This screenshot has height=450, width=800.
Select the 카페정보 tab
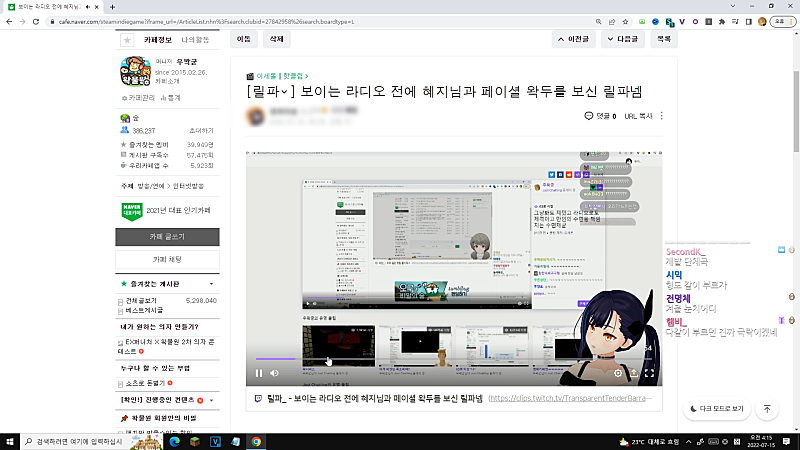pos(158,39)
